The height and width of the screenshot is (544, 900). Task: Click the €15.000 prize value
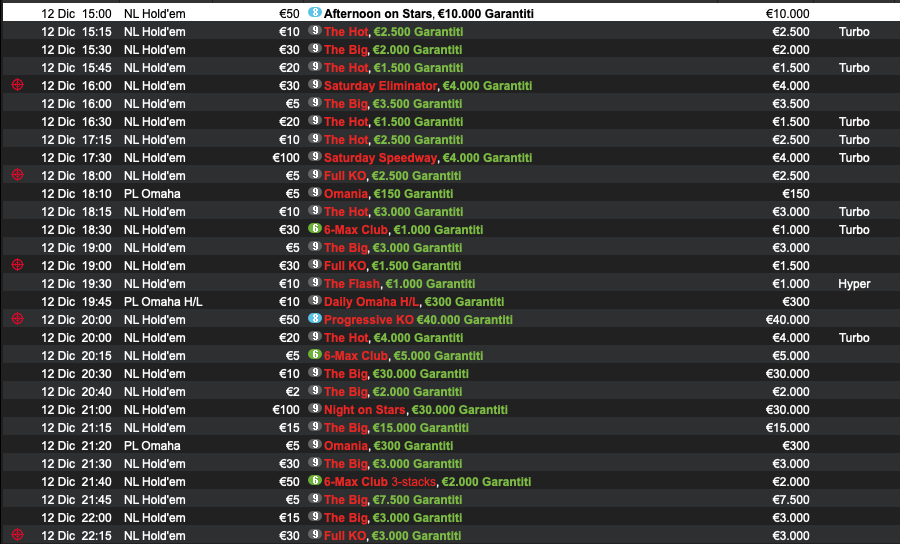(x=788, y=428)
